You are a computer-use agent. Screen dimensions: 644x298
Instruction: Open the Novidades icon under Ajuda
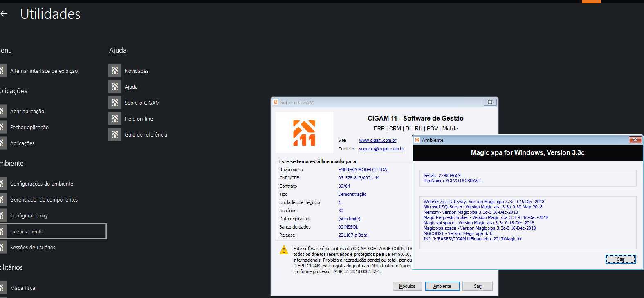[x=115, y=71]
